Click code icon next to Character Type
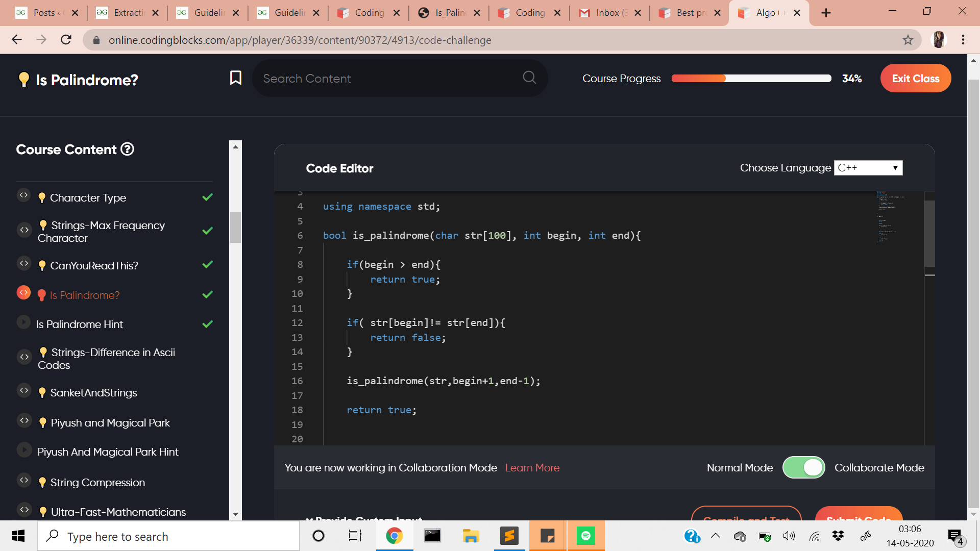Viewport: 980px width, 551px height. pyautogui.click(x=24, y=195)
